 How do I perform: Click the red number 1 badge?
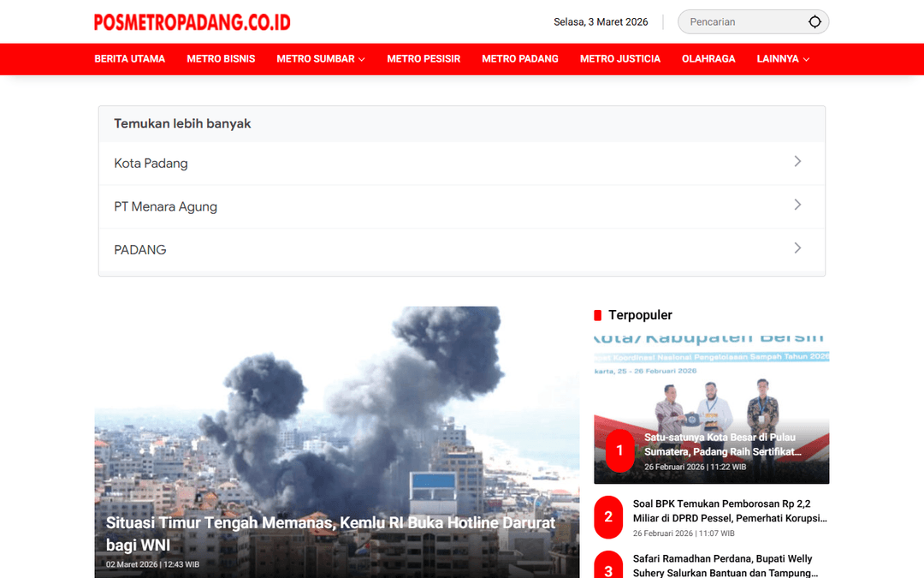[x=620, y=450]
